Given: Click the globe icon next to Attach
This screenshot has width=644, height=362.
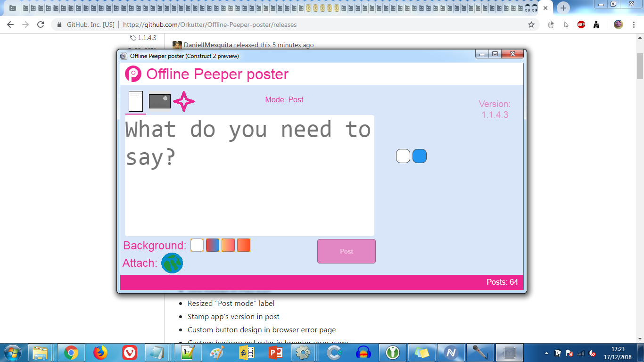Looking at the screenshot, I should coord(172,263).
